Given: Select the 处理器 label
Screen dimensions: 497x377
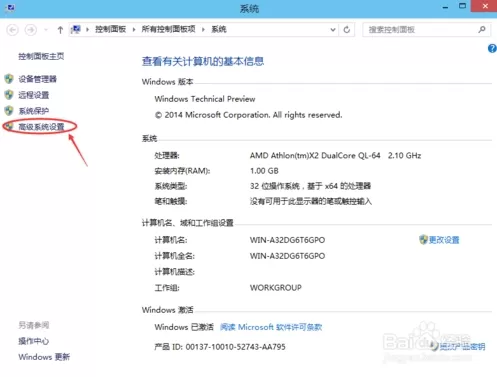Looking at the screenshot, I should click(x=167, y=156).
